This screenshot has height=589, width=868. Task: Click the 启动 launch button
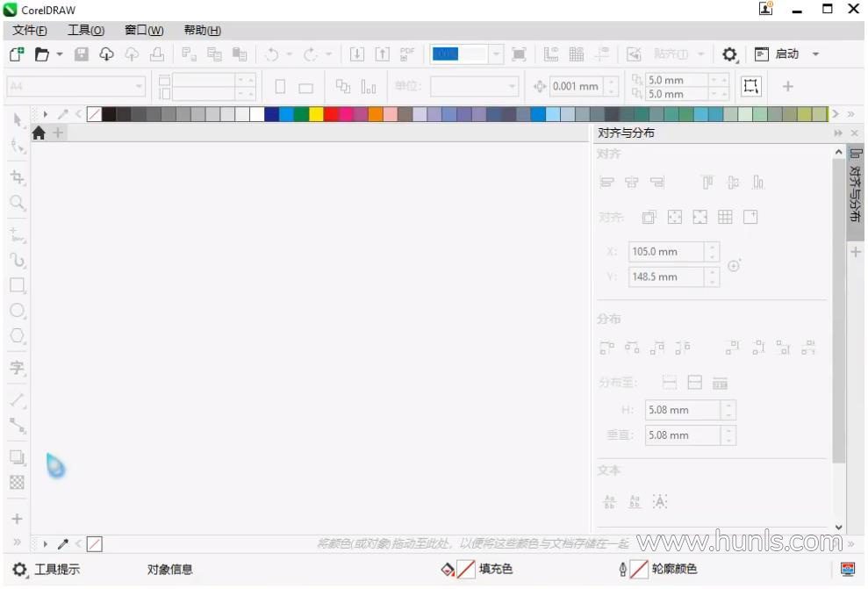778,54
